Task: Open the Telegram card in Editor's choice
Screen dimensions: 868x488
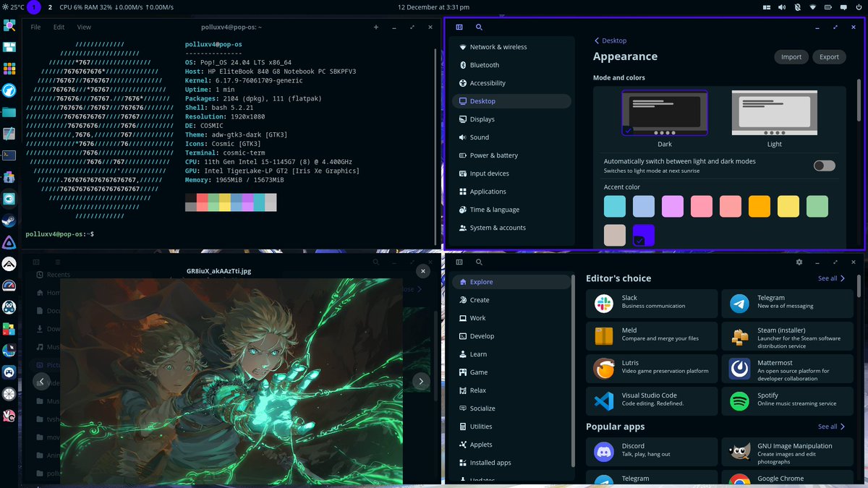Action: [788, 303]
